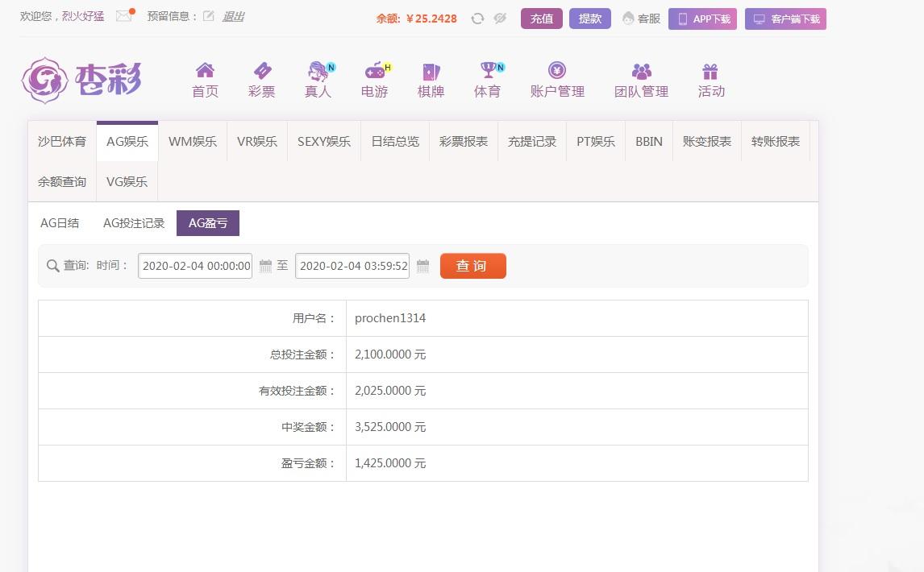Click inside the start time input field

194,266
